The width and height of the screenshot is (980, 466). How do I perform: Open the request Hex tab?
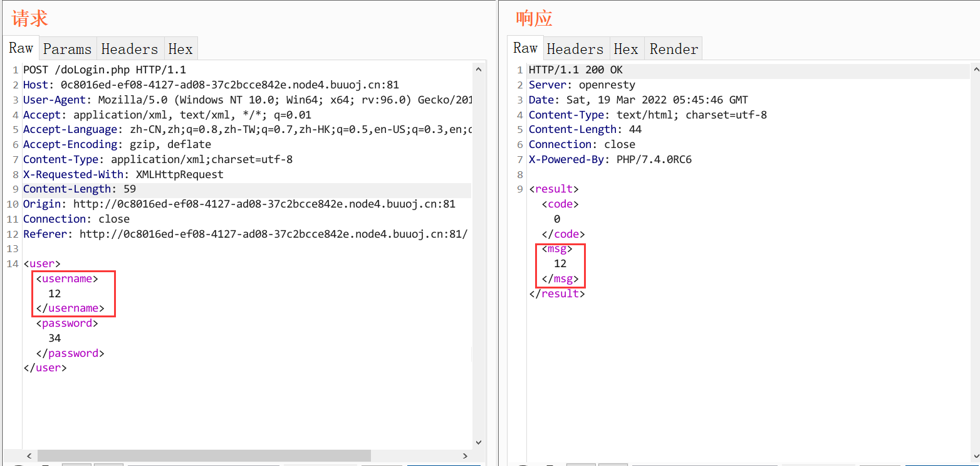(x=180, y=49)
